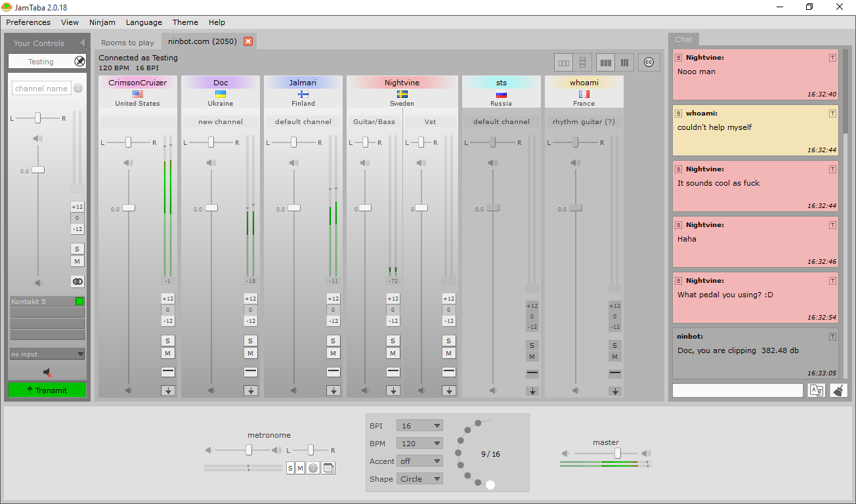Viewport: 856px width, 504px height.
Task: Mute CrimsonCruizer's channel
Action: pos(167,353)
